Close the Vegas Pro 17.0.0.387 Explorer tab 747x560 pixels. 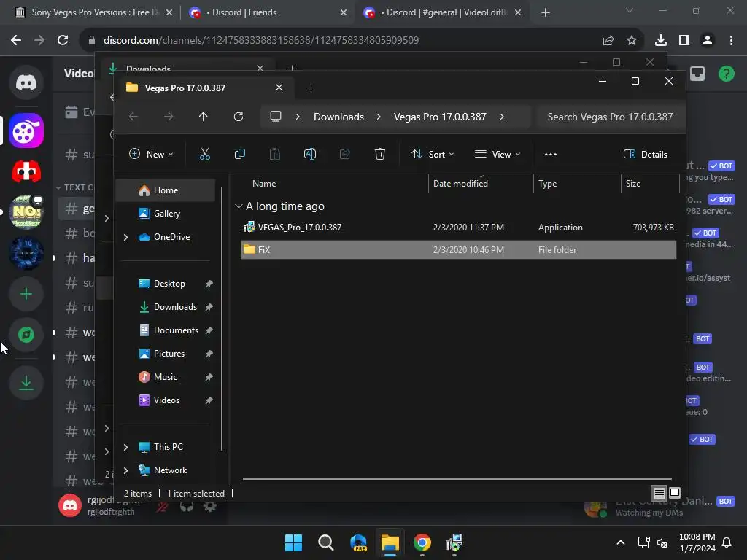tap(279, 87)
